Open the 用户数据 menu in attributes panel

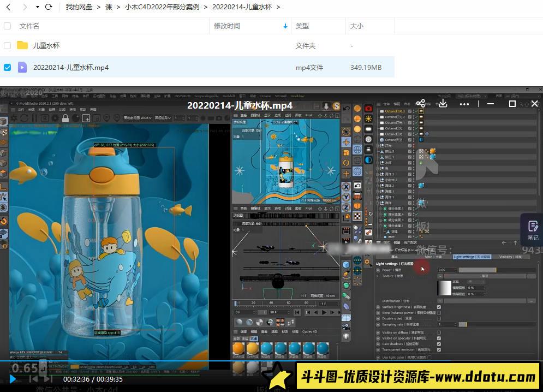click(x=410, y=242)
